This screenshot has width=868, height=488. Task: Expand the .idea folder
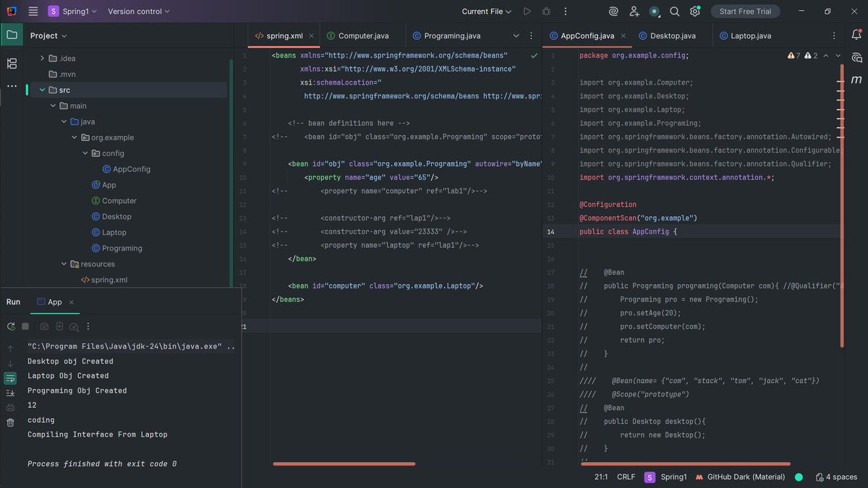click(42, 58)
